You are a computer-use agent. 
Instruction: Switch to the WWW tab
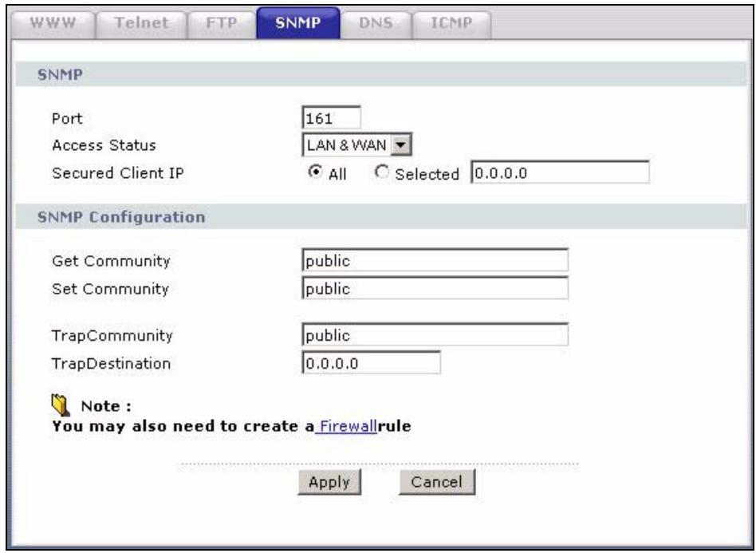tap(53, 23)
